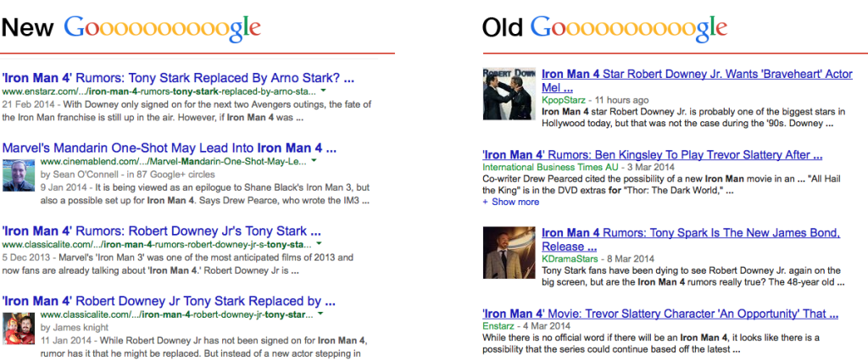Click the KpopStarz source name

[563, 100]
